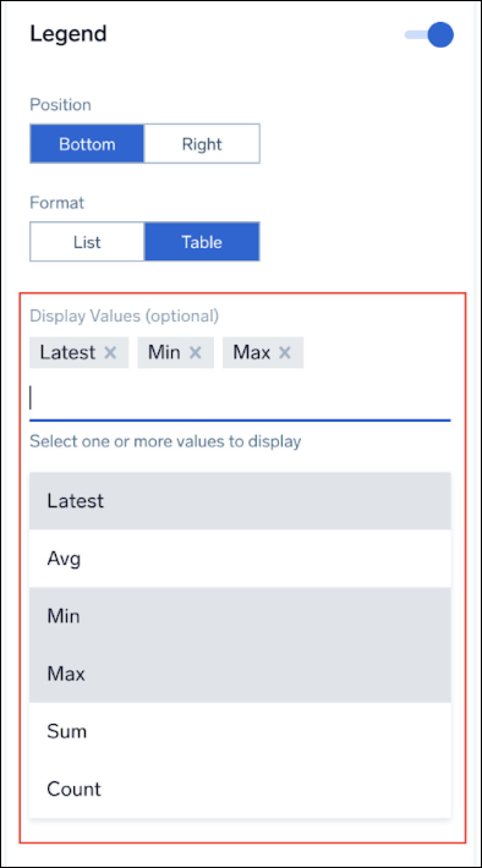Set legend position to Bottom
Image resolution: width=482 pixels, height=868 pixels.
click(x=87, y=144)
